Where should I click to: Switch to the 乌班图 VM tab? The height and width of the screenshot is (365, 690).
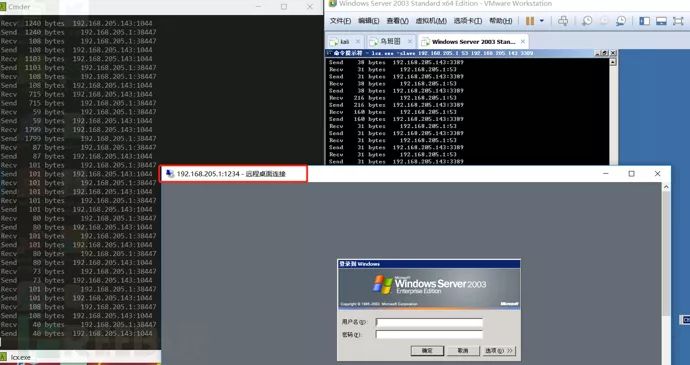pos(390,41)
